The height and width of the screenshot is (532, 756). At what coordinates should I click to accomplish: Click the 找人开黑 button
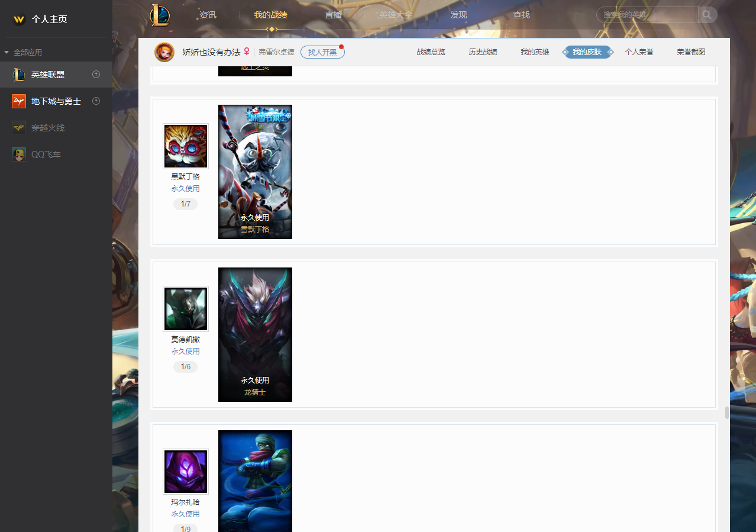coord(322,52)
